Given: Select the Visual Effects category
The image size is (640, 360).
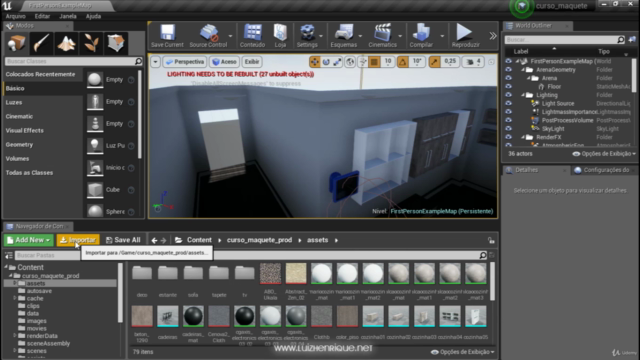Looking at the screenshot, I should [24, 131].
